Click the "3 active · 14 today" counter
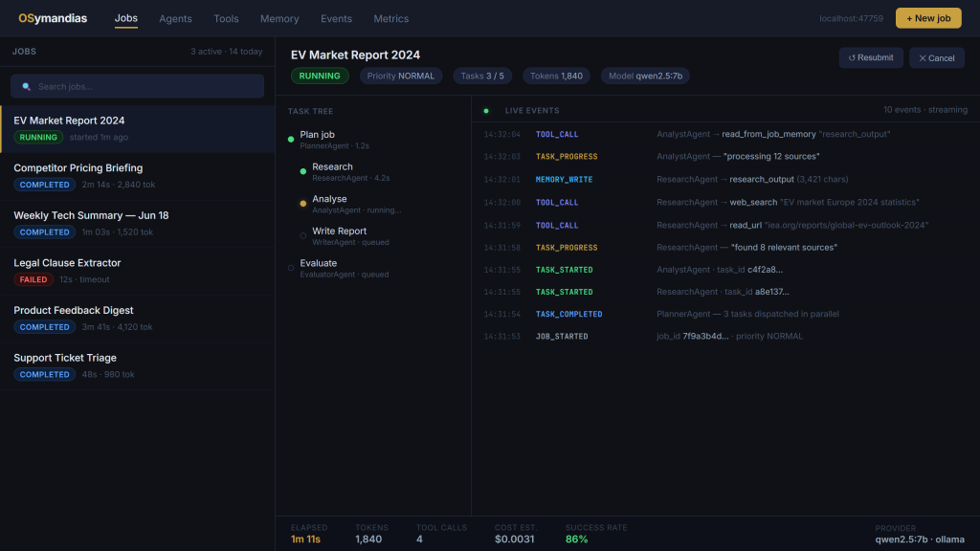 tap(226, 52)
